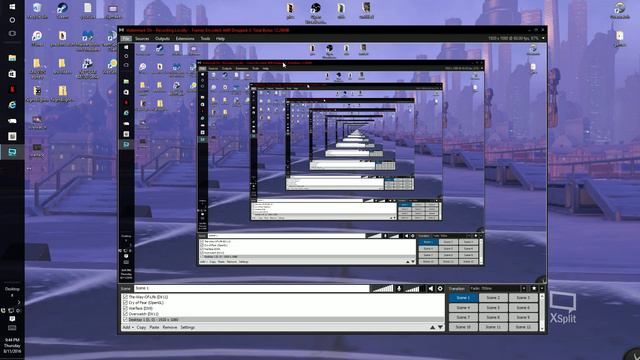Adjust the microphone volume level bars

(x=383, y=289)
